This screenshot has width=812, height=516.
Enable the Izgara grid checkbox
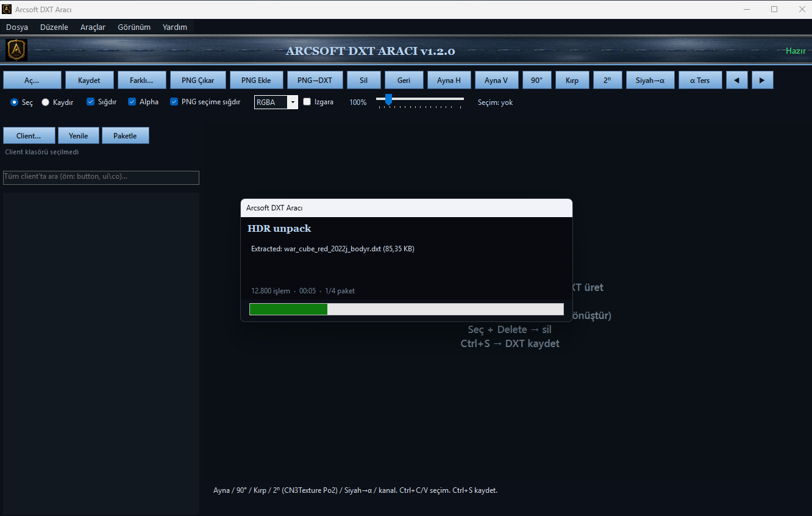[307, 102]
